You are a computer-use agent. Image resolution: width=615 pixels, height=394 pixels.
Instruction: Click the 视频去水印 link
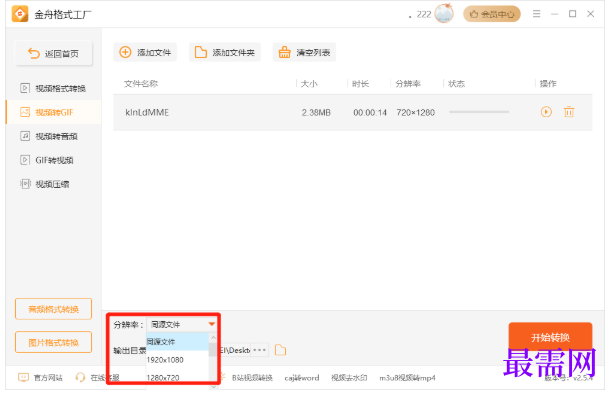click(x=349, y=378)
